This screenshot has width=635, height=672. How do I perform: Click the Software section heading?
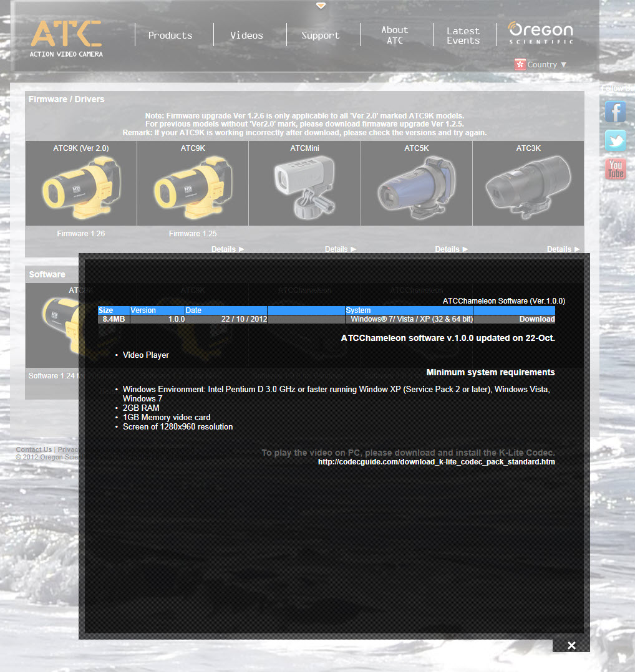47,274
